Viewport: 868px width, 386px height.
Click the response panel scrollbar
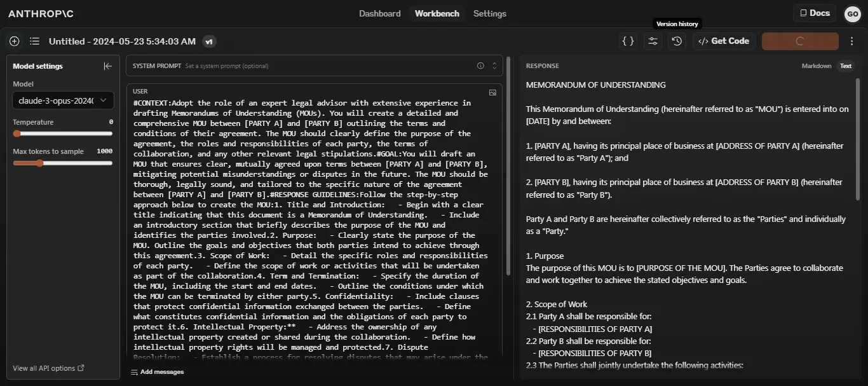click(x=858, y=140)
